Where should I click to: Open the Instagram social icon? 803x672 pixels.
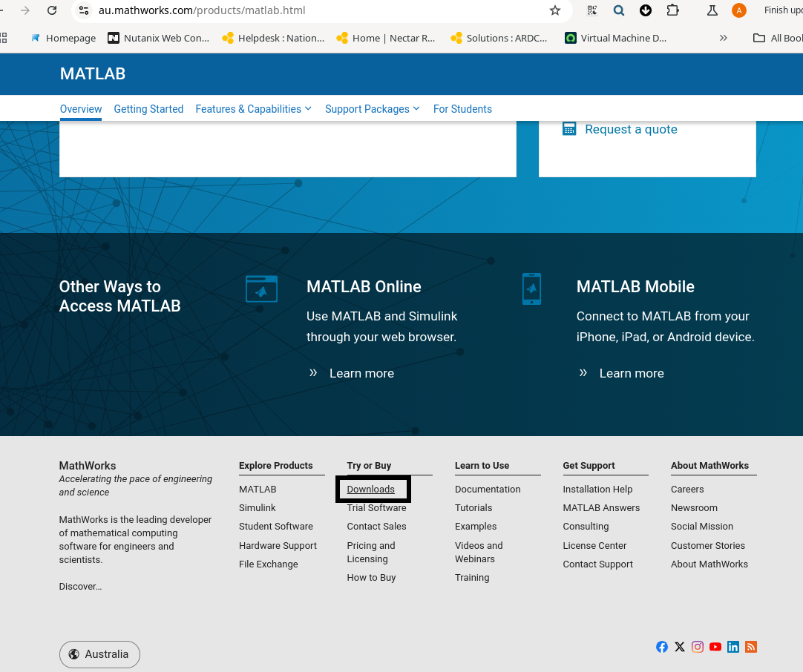(x=698, y=647)
